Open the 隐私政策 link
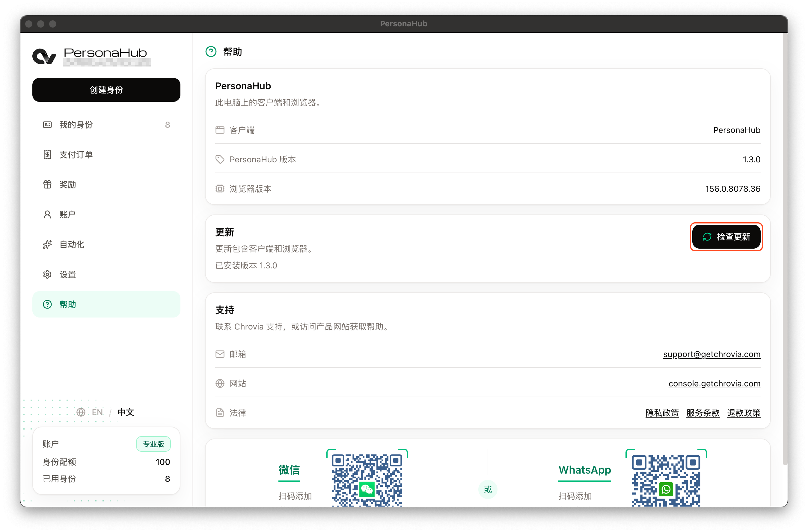The height and width of the screenshot is (532, 808). click(662, 412)
